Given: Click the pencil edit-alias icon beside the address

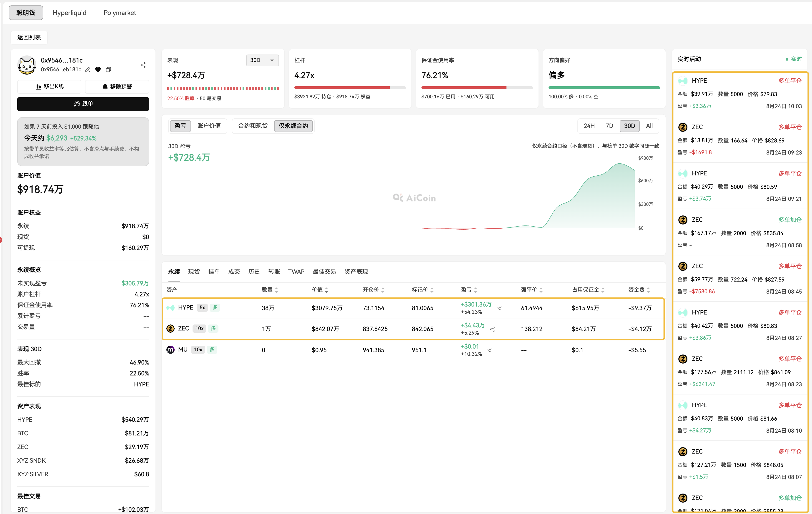Looking at the screenshot, I should [x=88, y=70].
